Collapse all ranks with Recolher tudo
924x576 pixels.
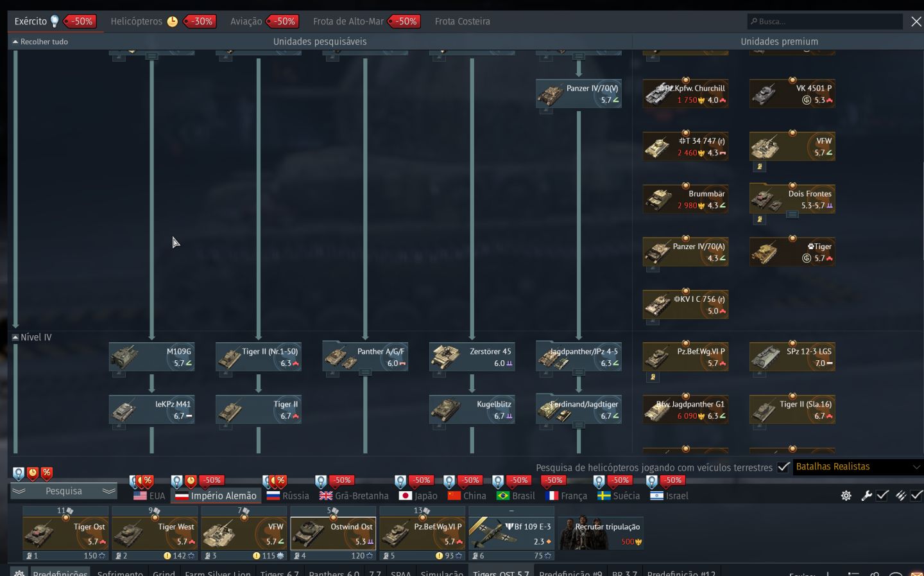40,42
